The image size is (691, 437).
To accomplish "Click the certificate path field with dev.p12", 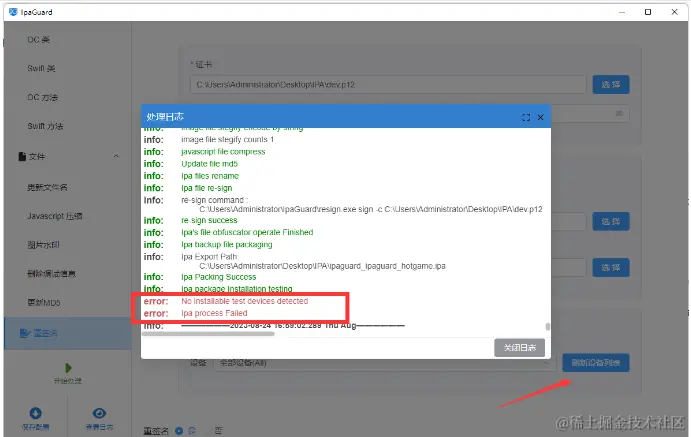I will click(388, 85).
